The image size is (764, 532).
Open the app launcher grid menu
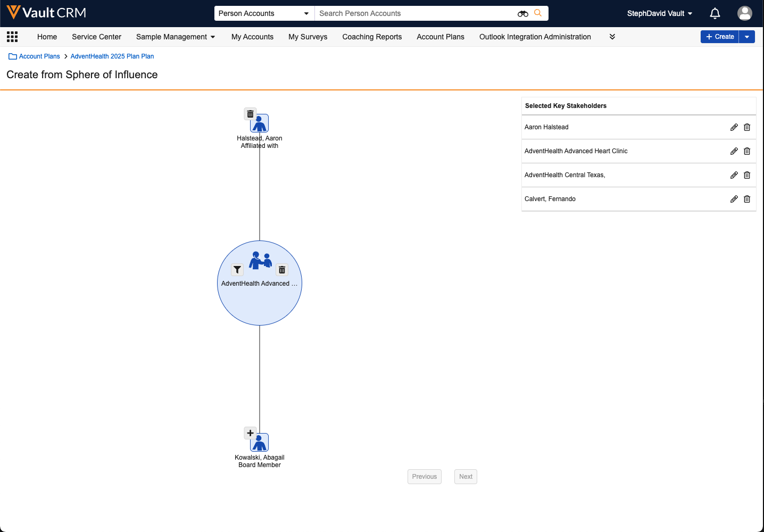(12, 37)
